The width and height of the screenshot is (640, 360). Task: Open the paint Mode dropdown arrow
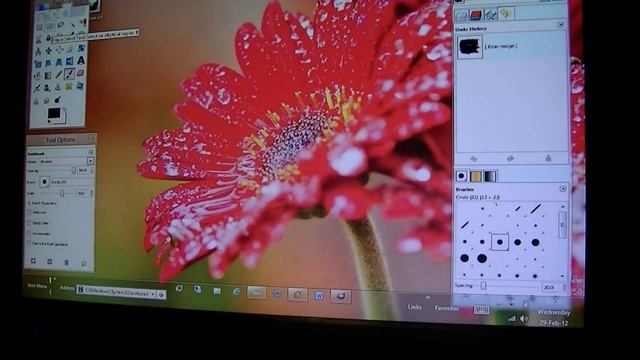click(91, 161)
